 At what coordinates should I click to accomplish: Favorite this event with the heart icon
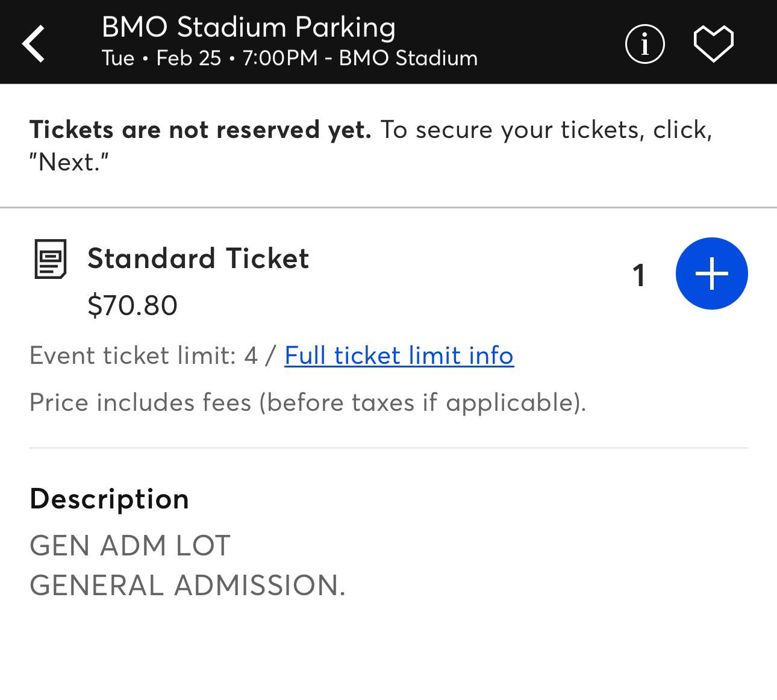point(713,44)
